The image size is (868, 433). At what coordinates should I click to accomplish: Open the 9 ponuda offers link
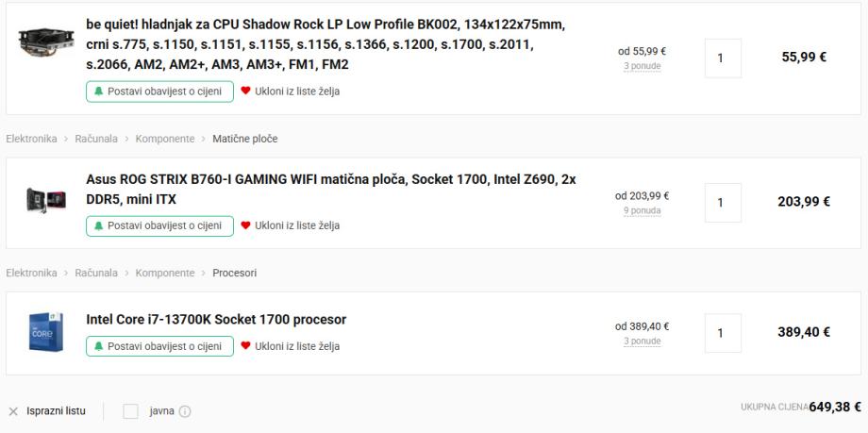click(x=642, y=210)
